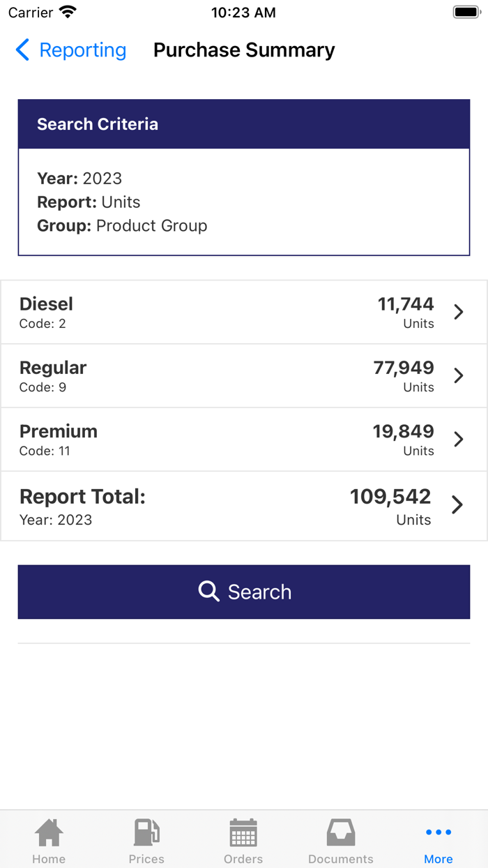Viewport: 488px width, 868px height.
Task: Expand the Premium row chevron
Action: tap(458, 439)
